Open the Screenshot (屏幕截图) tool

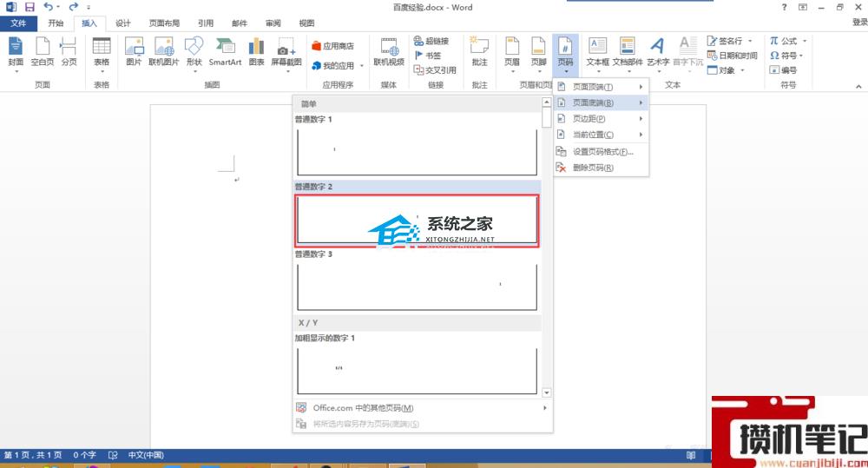pos(286,55)
